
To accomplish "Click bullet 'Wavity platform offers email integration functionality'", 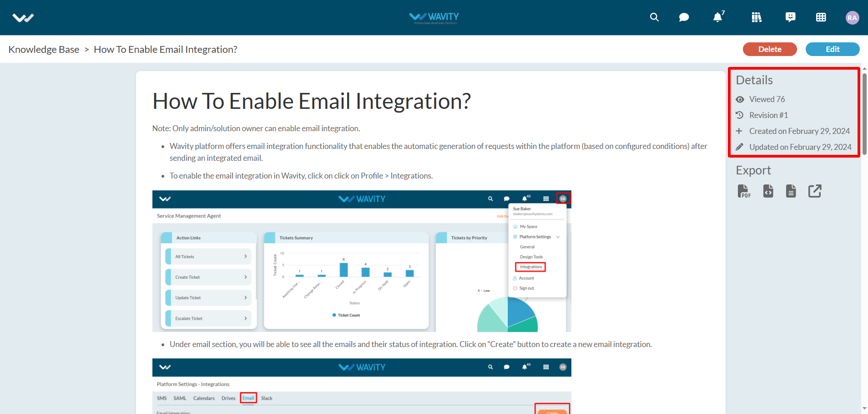I will [x=439, y=152].
